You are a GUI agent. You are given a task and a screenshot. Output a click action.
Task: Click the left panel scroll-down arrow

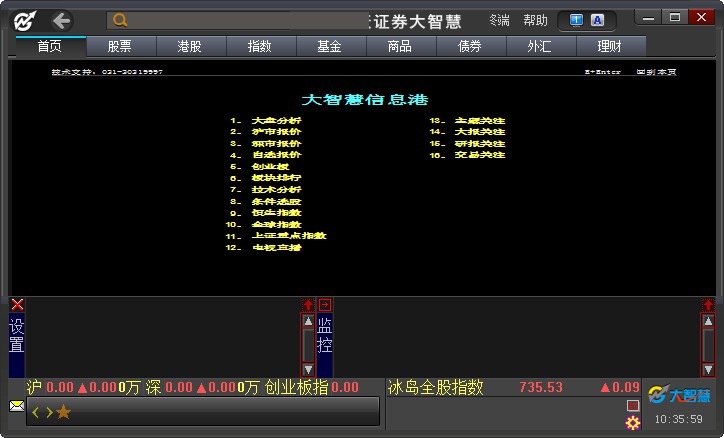coord(308,369)
